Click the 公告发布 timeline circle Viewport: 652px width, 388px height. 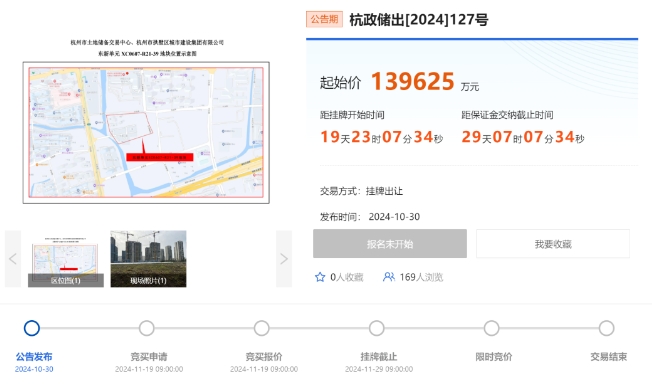click(x=32, y=328)
